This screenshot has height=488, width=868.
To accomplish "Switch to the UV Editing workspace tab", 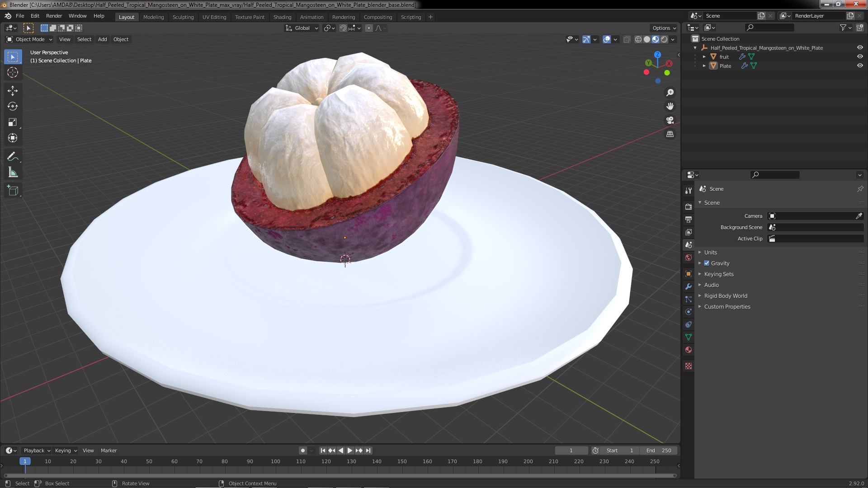I will [x=214, y=17].
